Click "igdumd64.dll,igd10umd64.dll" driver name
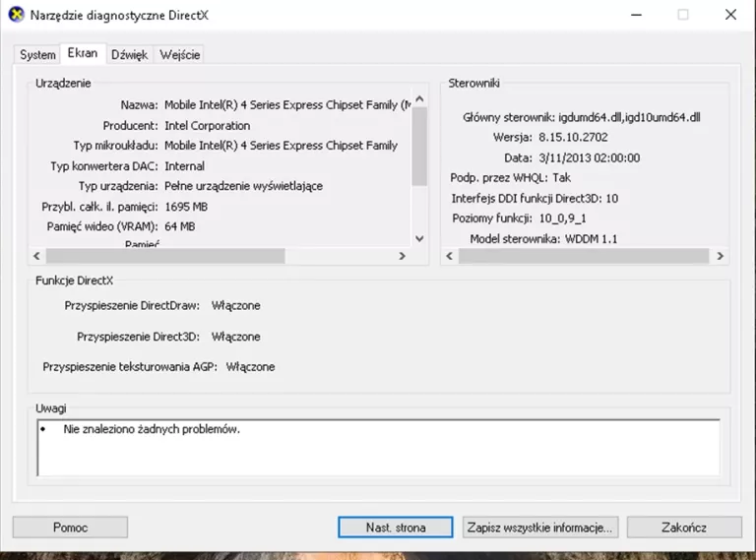This screenshot has height=560, width=756. click(x=629, y=117)
